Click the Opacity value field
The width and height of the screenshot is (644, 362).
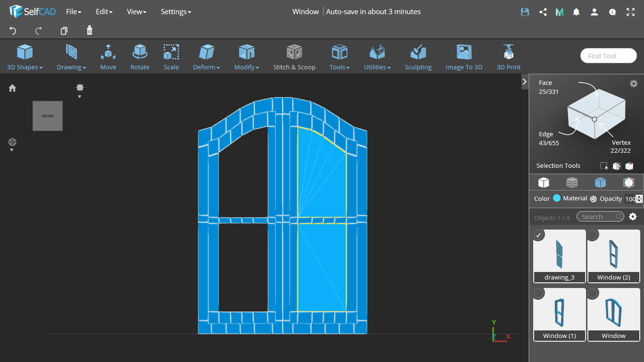pos(630,199)
